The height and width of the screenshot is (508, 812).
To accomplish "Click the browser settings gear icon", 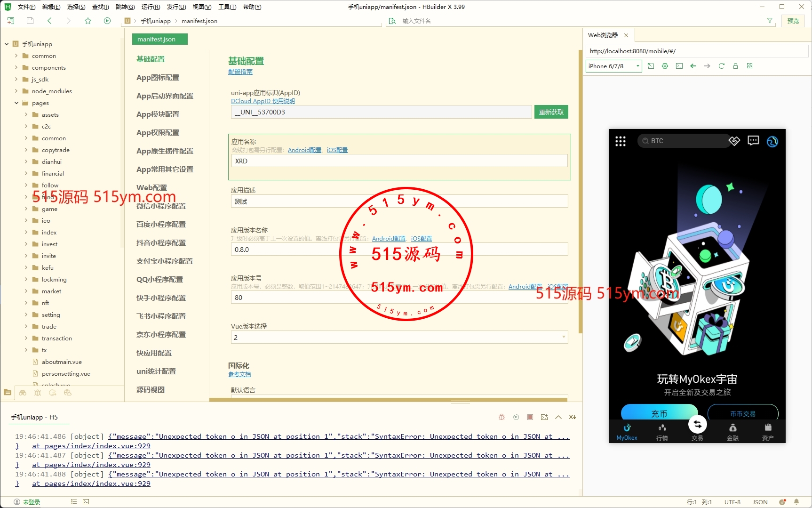I will tap(665, 66).
